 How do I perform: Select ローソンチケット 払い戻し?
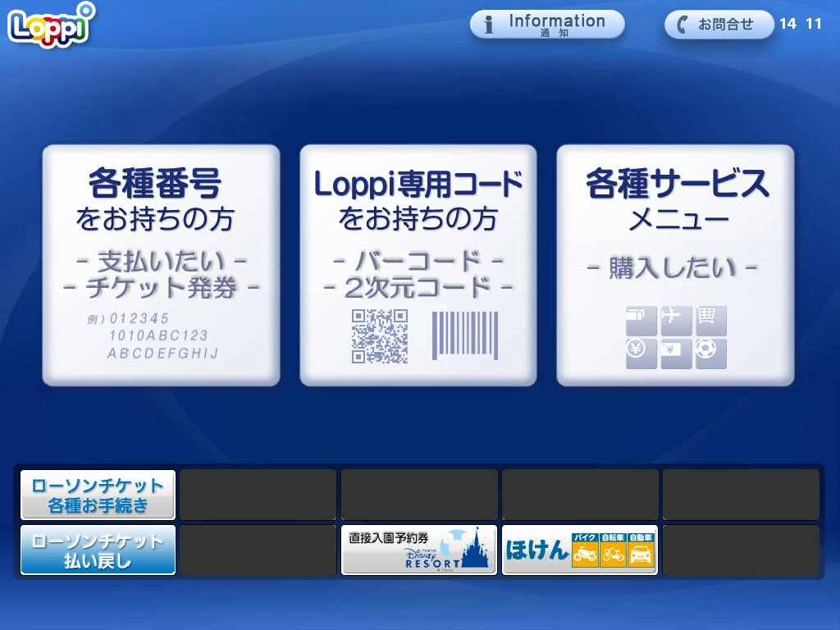click(98, 550)
